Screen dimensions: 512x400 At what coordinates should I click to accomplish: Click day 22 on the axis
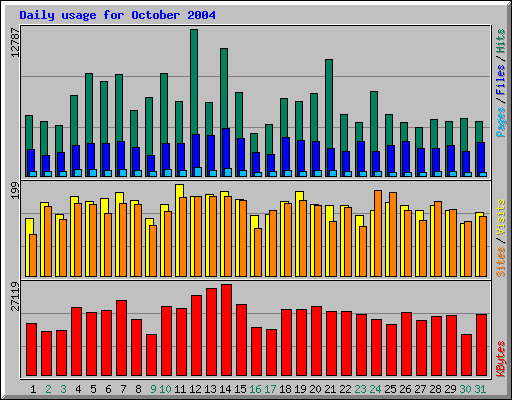(x=345, y=389)
